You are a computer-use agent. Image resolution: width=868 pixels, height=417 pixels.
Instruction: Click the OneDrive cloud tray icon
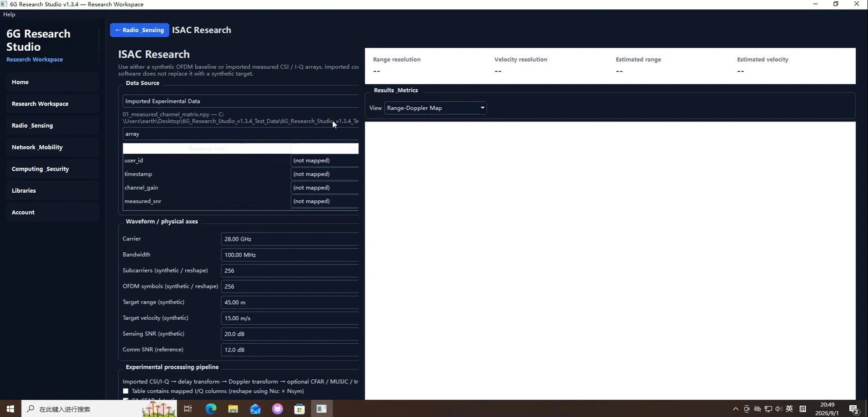[757, 409]
